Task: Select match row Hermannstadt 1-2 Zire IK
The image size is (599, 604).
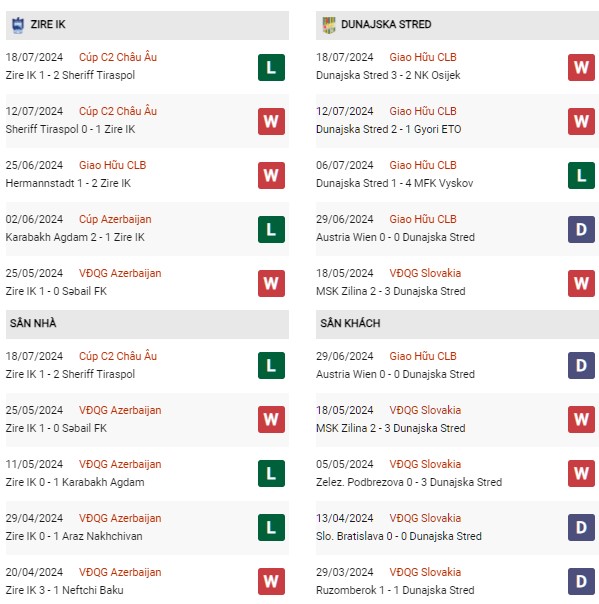Action: coord(147,175)
